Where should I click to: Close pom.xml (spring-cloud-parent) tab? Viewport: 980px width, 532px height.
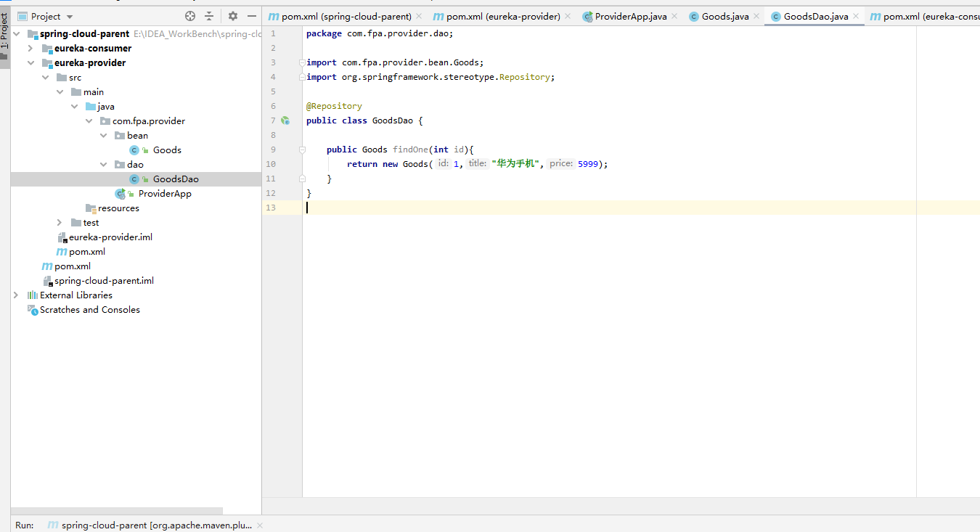419,16
